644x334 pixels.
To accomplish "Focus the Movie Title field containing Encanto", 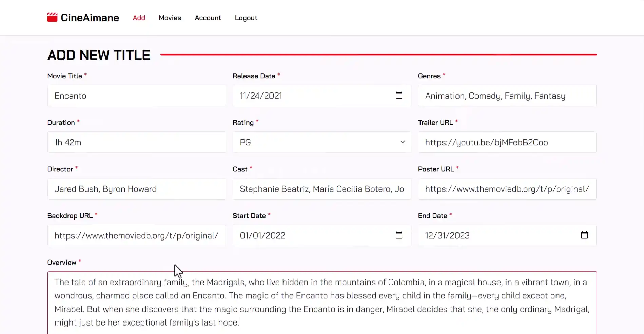I will [x=137, y=96].
